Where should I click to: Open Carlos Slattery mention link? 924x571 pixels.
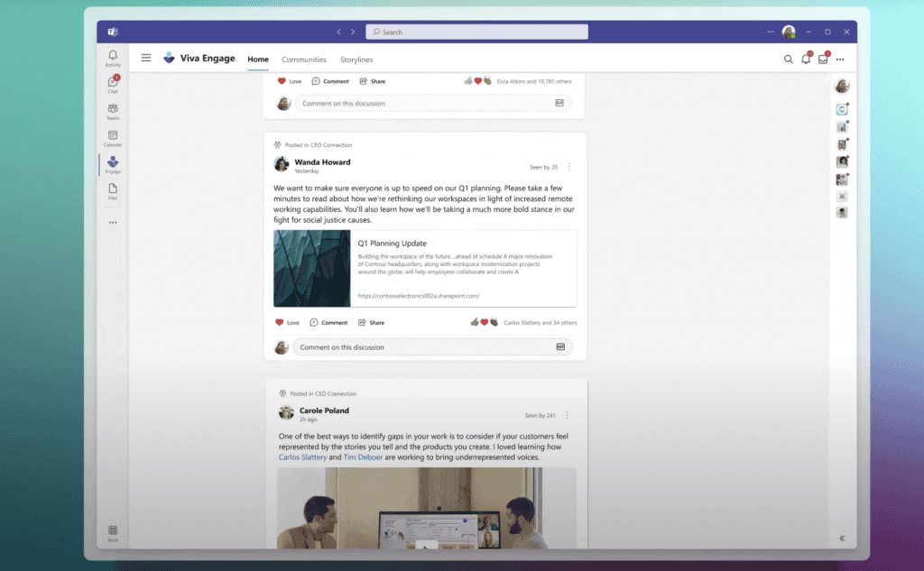pyautogui.click(x=302, y=457)
